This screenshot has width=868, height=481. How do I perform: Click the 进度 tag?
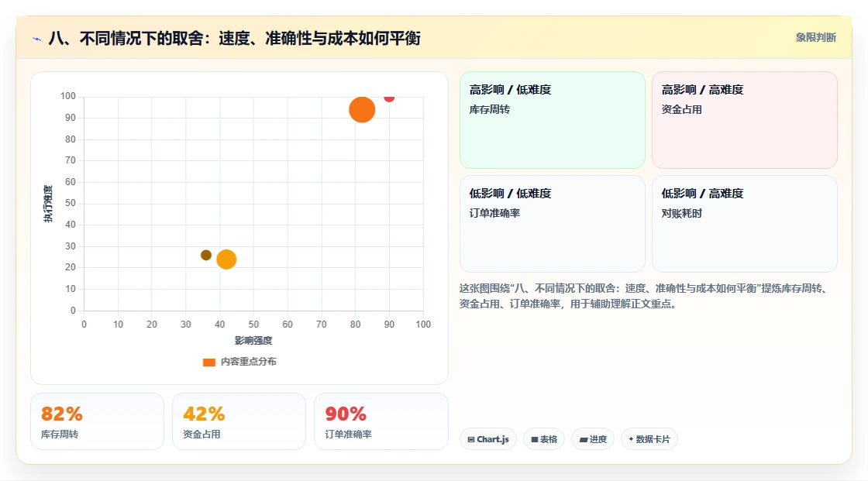pos(593,439)
